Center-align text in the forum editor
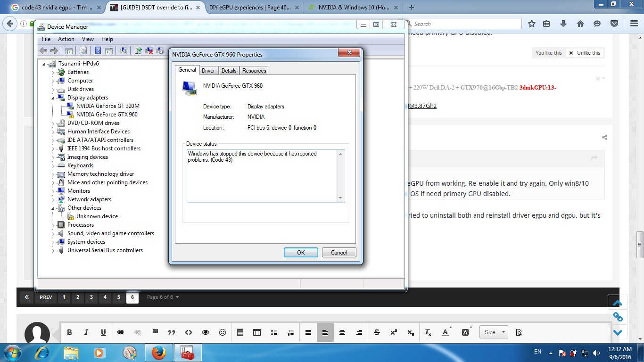The image size is (644, 362). [342, 332]
